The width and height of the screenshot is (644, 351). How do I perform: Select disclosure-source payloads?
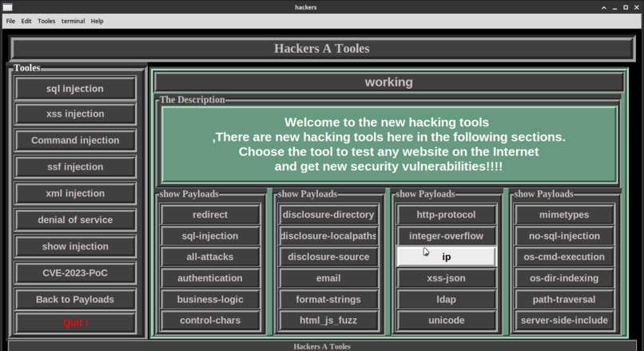[x=328, y=257]
